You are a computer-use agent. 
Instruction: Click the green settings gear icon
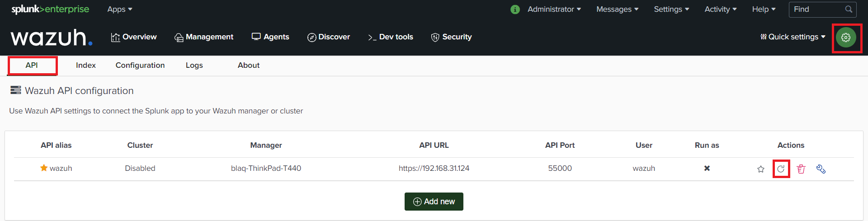point(846,38)
